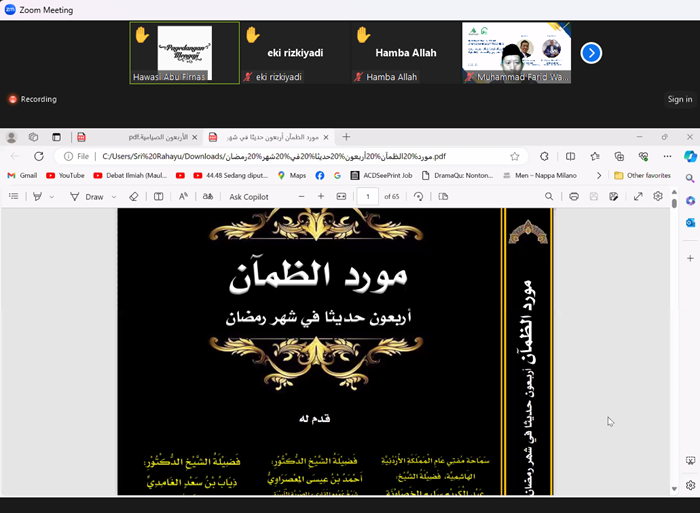Image resolution: width=700 pixels, height=513 pixels.
Task: Click Save as icon in PDF toolbar
Action: 613,196
